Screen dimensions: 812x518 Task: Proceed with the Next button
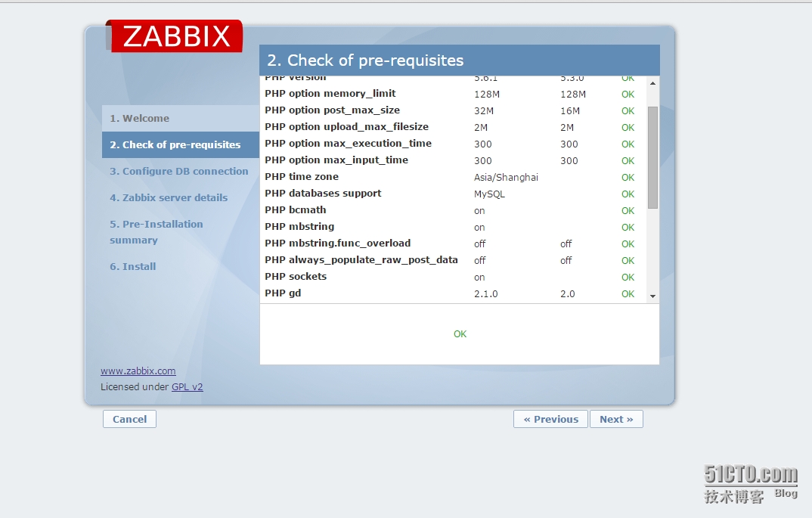tap(616, 419)
